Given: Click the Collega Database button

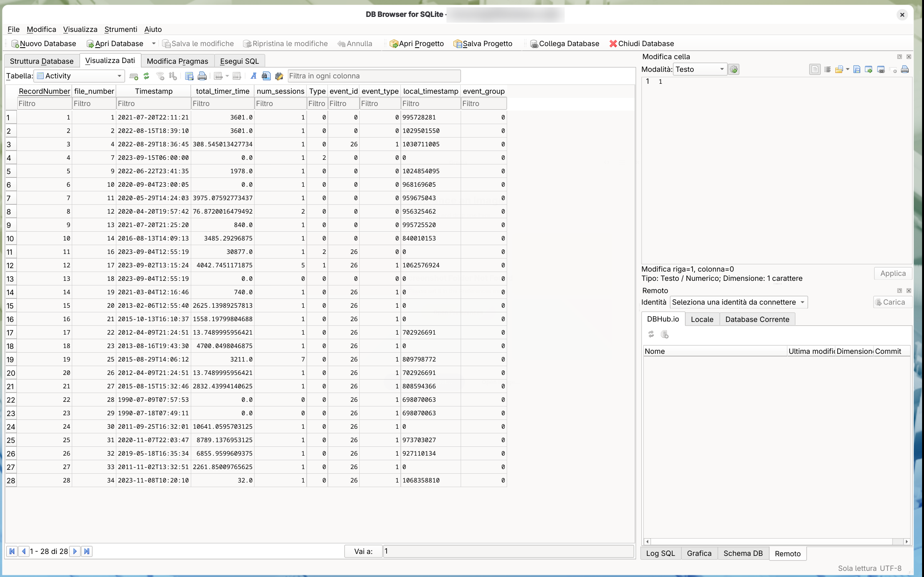Looking at the screenshot, I should [564, 44].
